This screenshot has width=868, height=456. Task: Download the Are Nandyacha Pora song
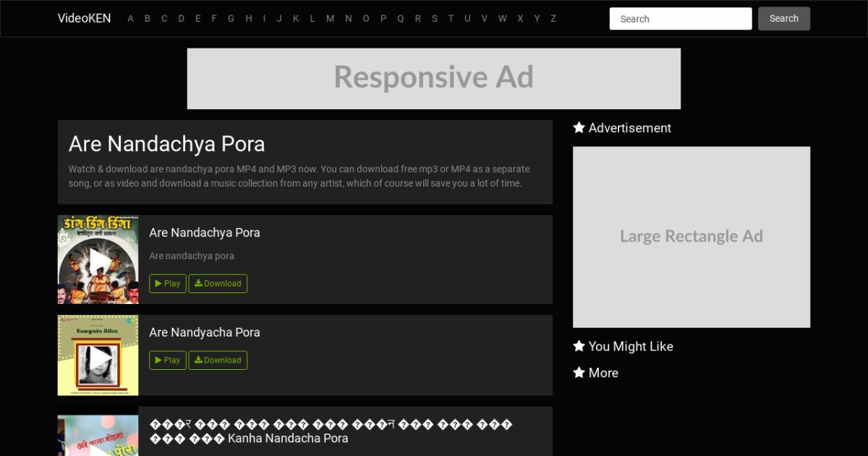[218, 360]
